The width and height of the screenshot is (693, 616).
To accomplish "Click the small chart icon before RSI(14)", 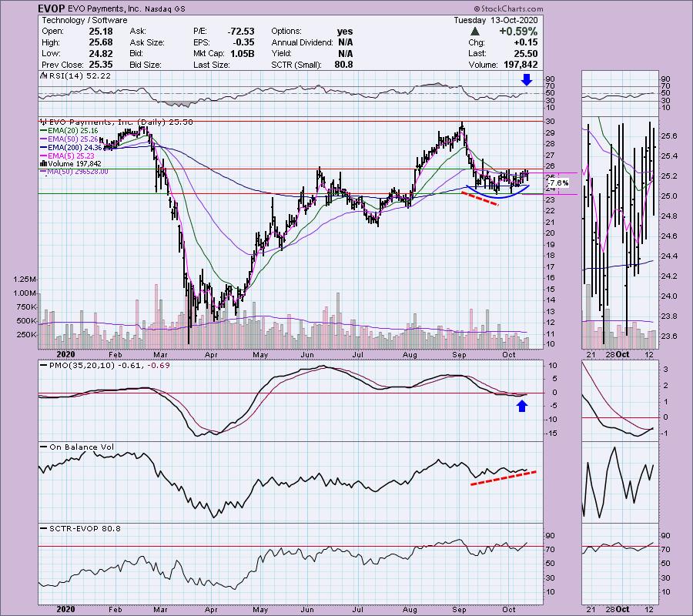I will [x=44, y=75].
